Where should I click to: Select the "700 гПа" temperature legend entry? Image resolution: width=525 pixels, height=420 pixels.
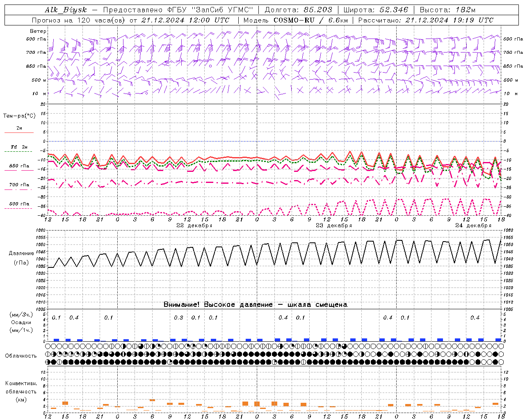(x=19, y=185)
